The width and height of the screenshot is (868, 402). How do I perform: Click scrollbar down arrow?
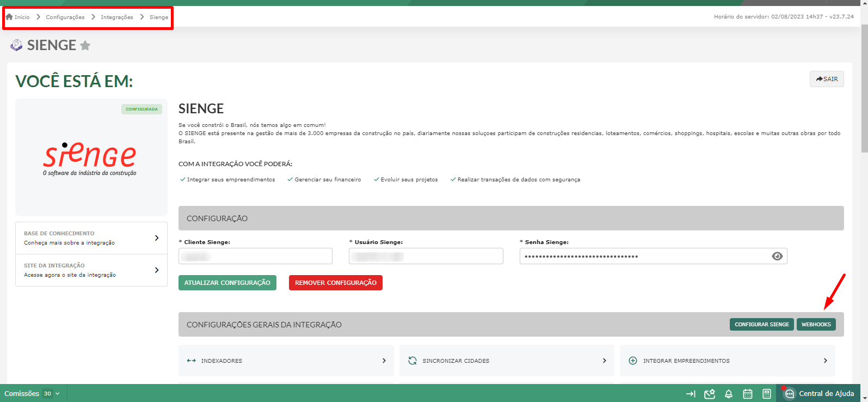point(864,398)
